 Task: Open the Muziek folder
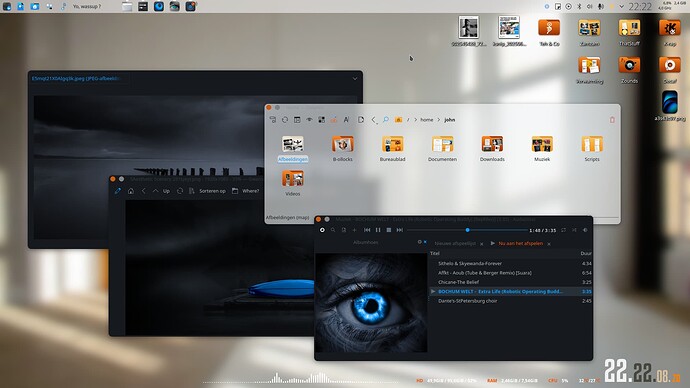coord(542,148)
